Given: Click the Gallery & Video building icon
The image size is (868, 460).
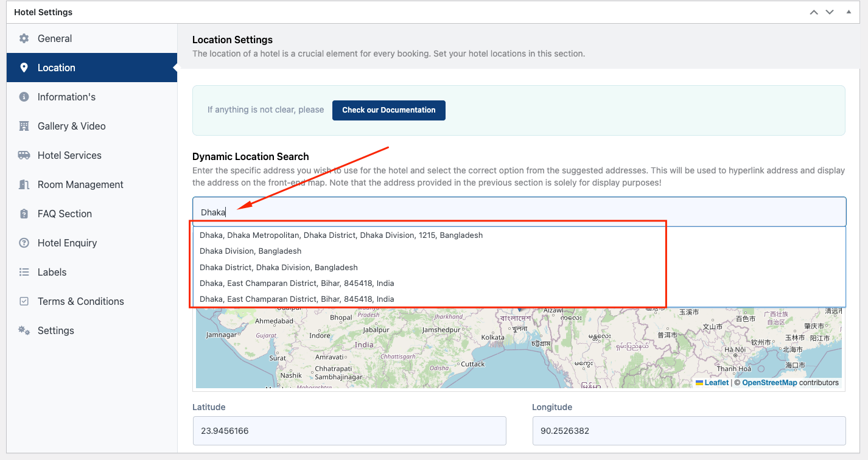Looking at the screenshot, I should 24,126.
